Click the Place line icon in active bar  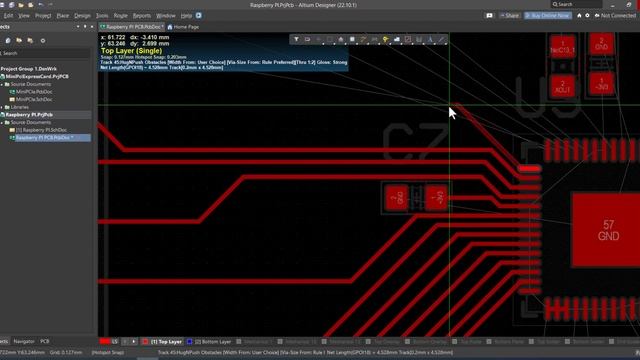point(441,39)
